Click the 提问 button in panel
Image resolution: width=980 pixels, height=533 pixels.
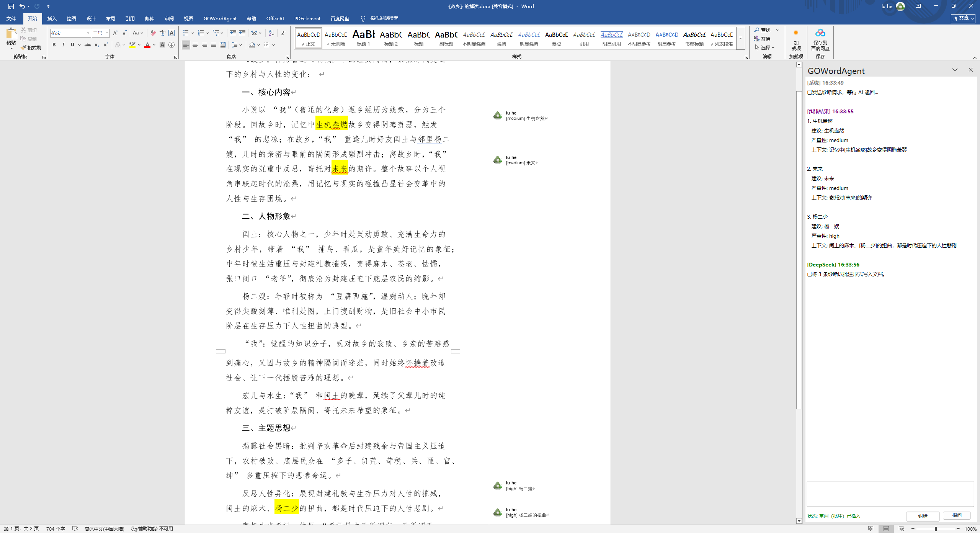(x=957, y=515)
